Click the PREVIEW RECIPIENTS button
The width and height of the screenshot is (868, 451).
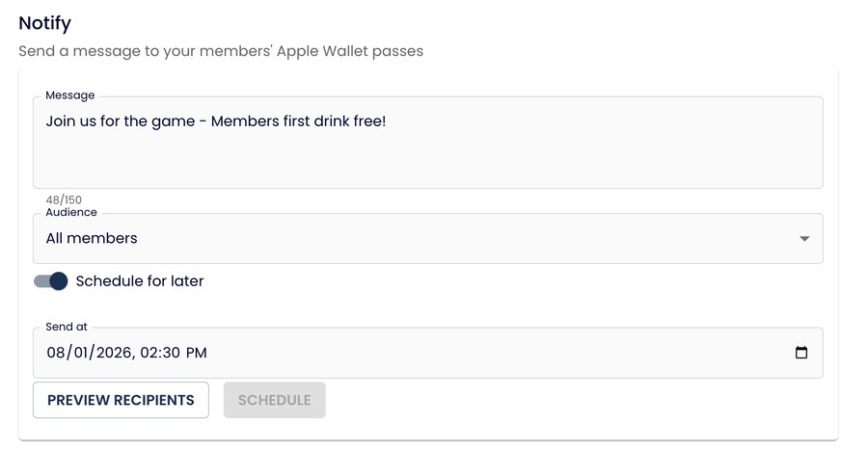pyautogui.click(x=121, y=400)
